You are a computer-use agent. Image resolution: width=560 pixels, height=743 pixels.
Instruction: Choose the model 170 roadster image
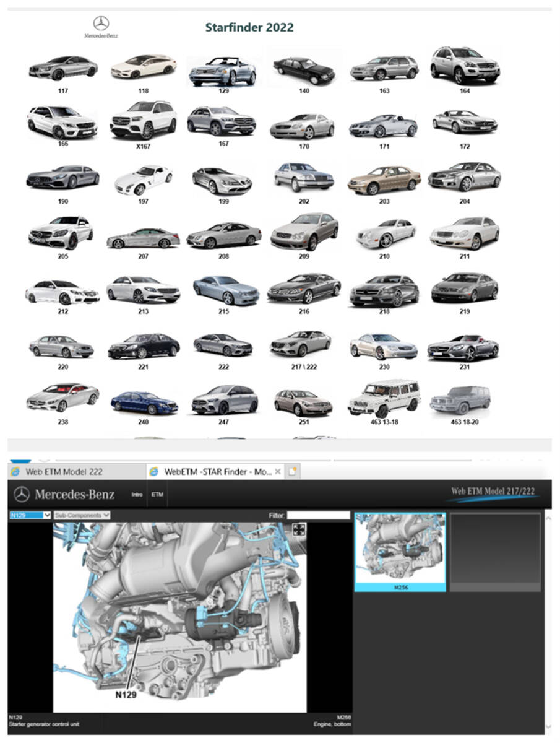click(x=303, y=126)
